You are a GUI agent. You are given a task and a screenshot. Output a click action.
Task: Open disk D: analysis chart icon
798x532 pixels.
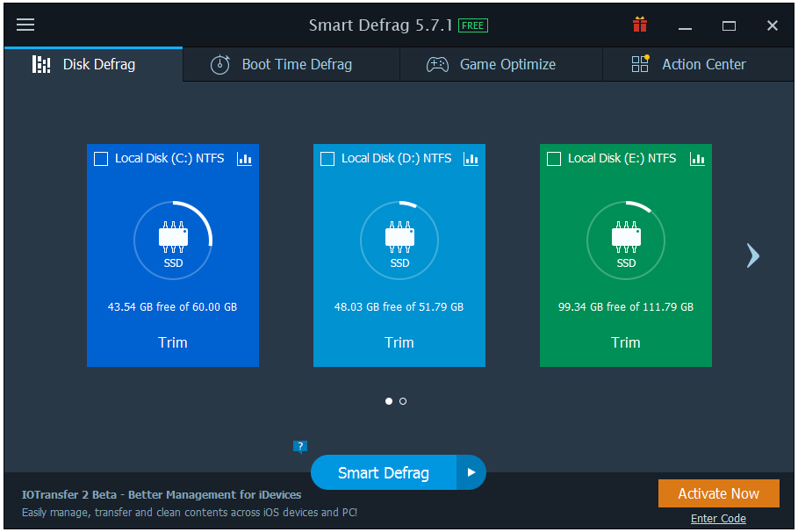point(471,159)
